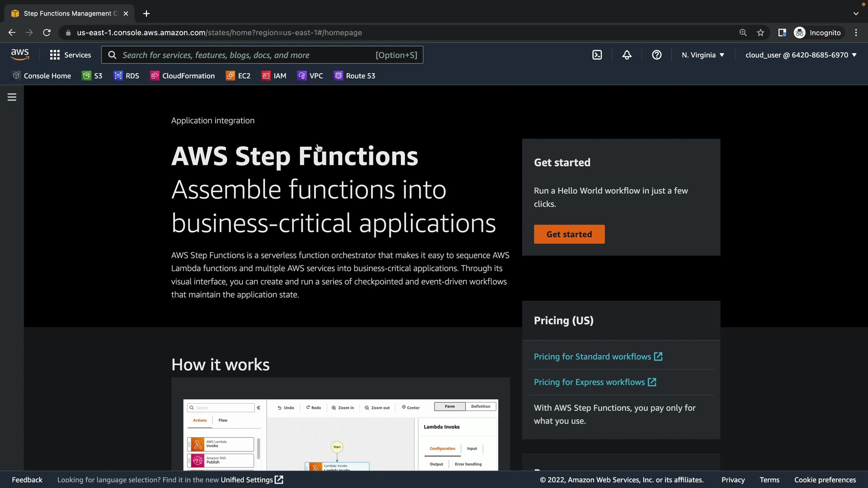Click the AWS logo home icon

tap(20, 55)
